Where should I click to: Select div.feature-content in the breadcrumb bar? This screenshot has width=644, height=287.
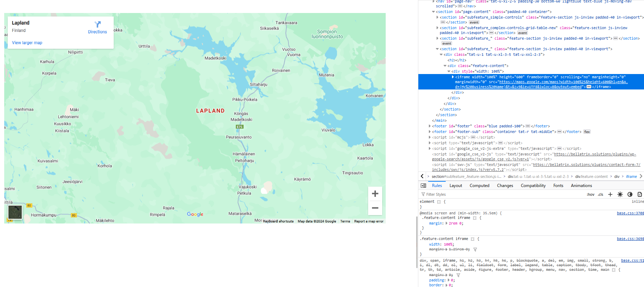(x=591, y=176)
